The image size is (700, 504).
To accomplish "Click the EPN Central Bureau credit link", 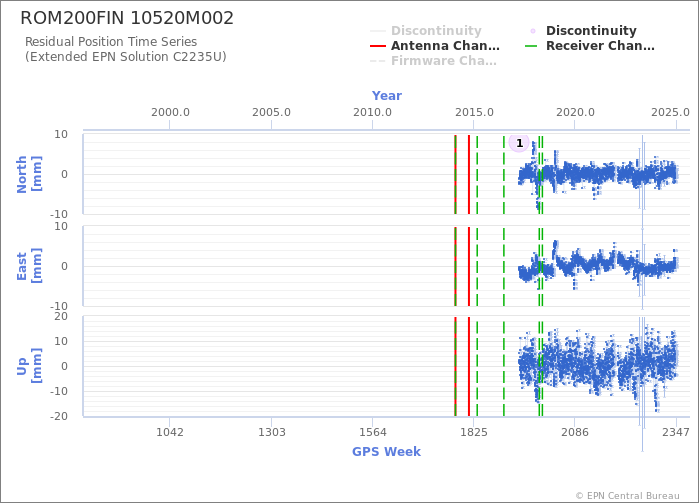I will coord(627,496).
